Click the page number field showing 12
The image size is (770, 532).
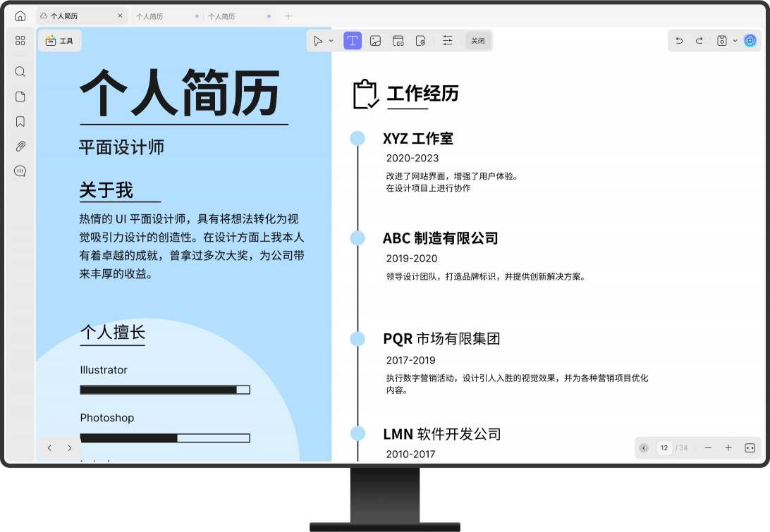(664, 447)
